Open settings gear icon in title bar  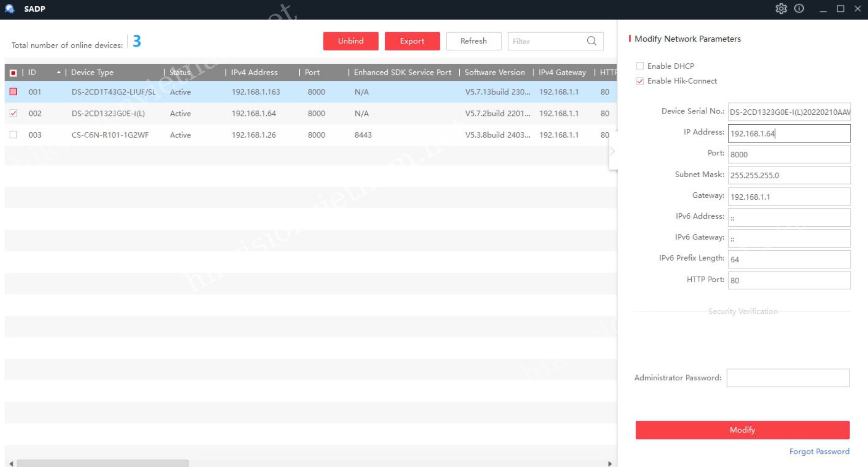pos(781,9)
